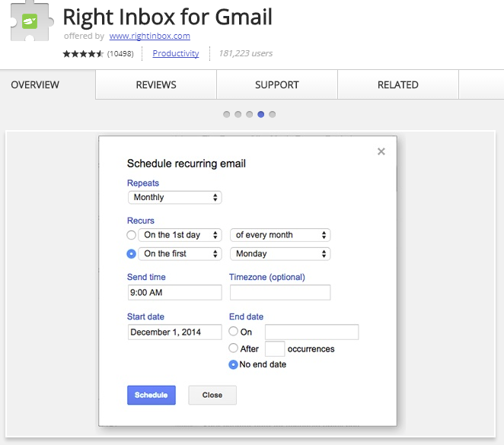Open the www.rightinbox.com link
The width and height of the screenshot is (504, 445).
[150, 36]
